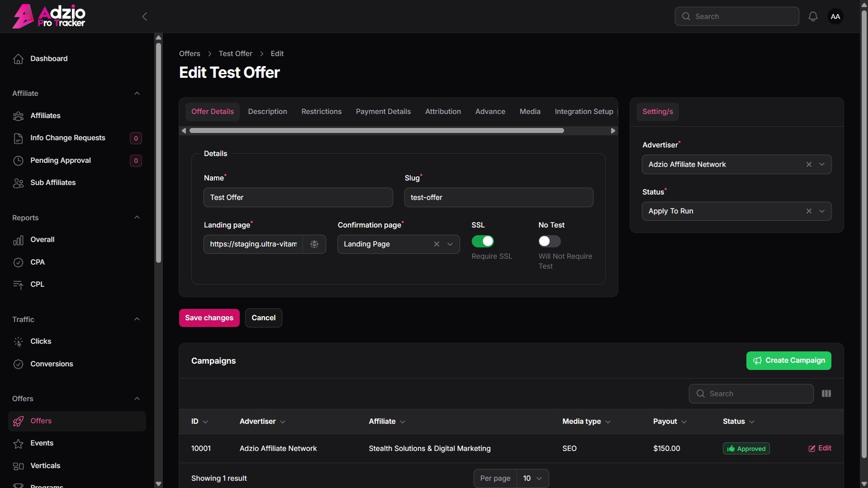The width and height of the screenshot is (868, 488).
Task: Open the Dashboard home icon
Action: click(18, 59)
